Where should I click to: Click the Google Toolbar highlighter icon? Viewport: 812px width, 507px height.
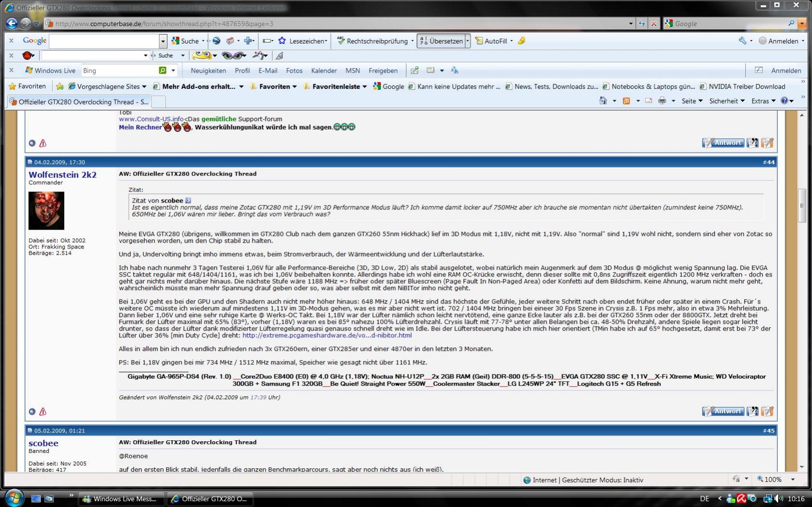521,41
